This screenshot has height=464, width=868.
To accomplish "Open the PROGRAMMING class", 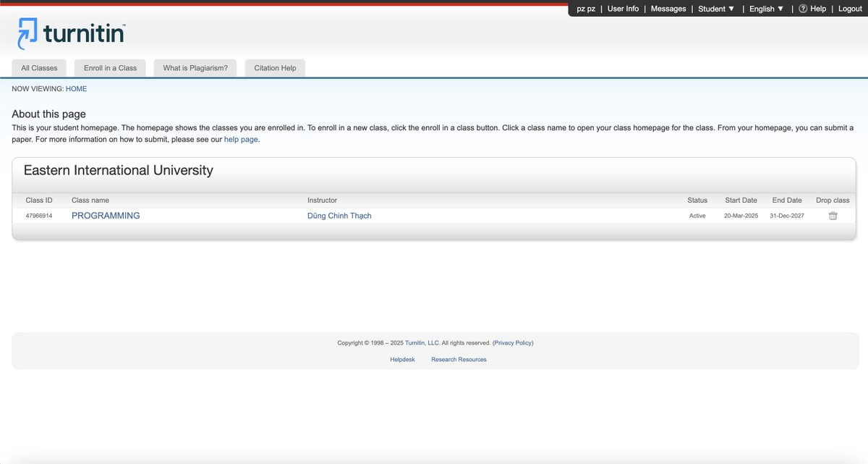I will point(106,216).
